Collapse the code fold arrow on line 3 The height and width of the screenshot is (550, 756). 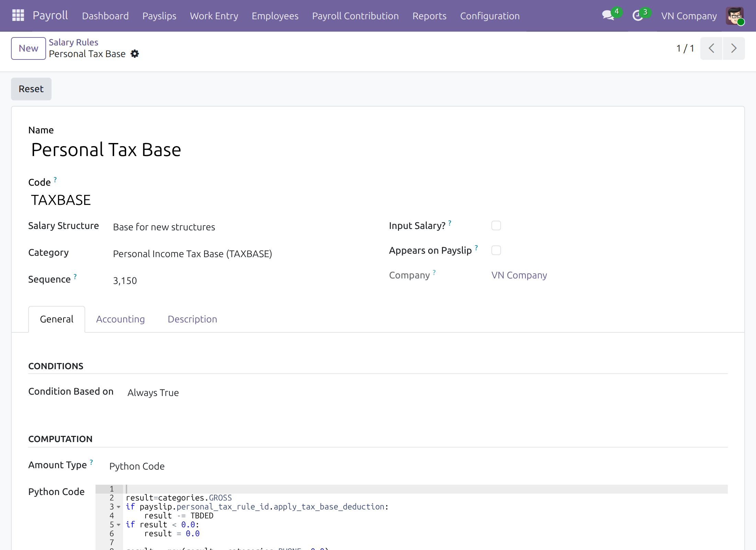(x=119, y=507)
